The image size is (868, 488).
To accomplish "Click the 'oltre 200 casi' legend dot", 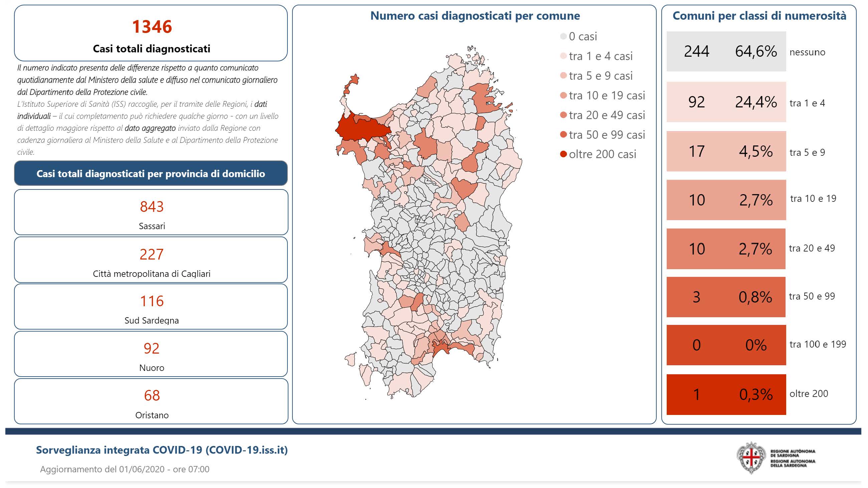I will pos(563,154).
